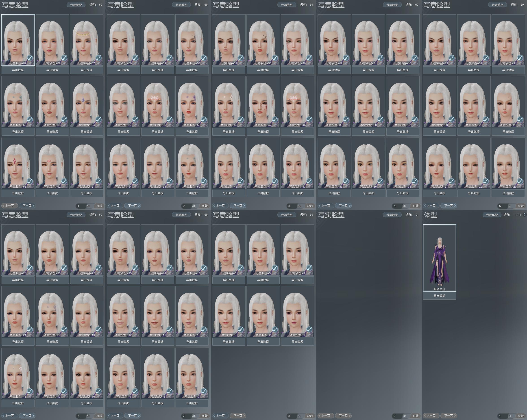Select the brush icon on 写意脸型-43
This screenshot has height=420, width=527.
pos(309,181)
